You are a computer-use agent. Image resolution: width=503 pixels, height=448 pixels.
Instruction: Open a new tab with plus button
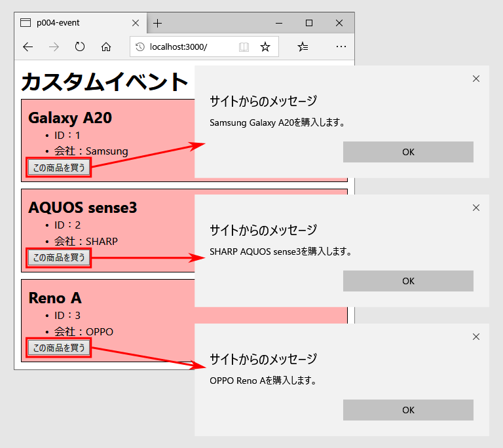[157, 23]
